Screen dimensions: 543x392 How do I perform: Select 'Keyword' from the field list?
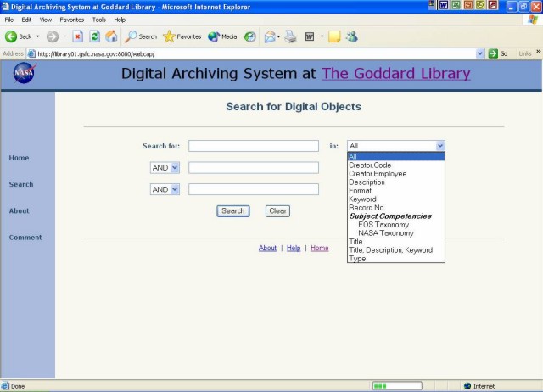pos(396,199)
